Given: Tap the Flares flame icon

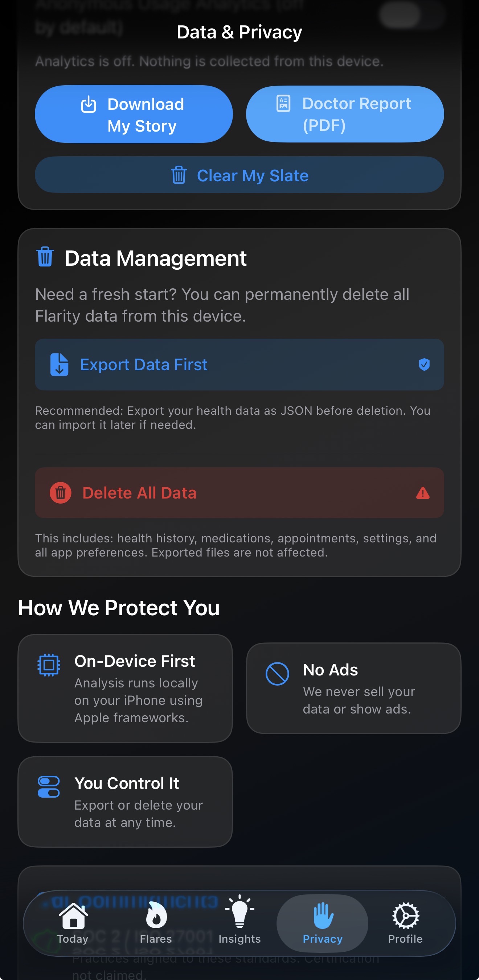Looking at the screenshot, I should tap(156, 917).
